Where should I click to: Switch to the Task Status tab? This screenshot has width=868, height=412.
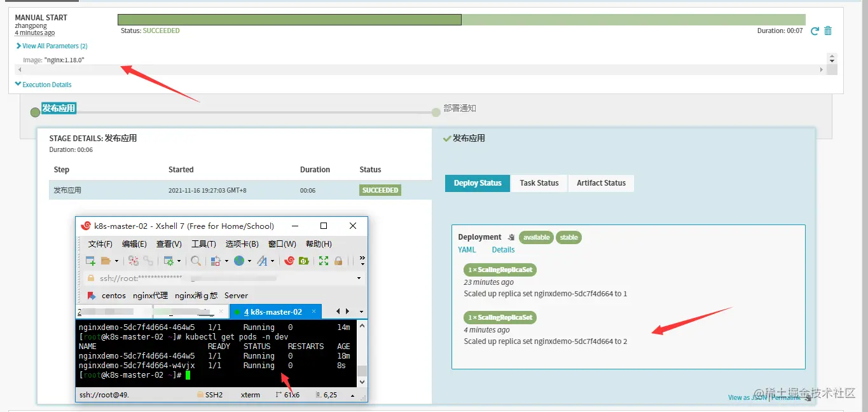tap(539, 183)
